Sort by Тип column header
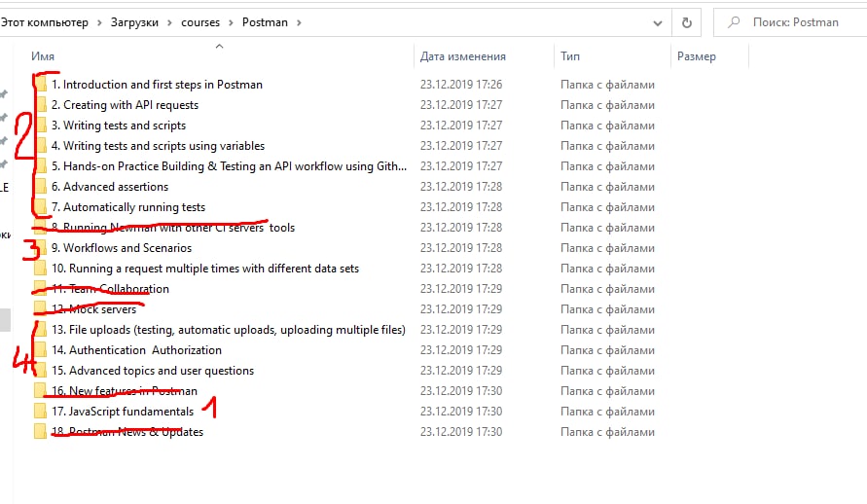867x504 pixels. click(x=570, y=56)
